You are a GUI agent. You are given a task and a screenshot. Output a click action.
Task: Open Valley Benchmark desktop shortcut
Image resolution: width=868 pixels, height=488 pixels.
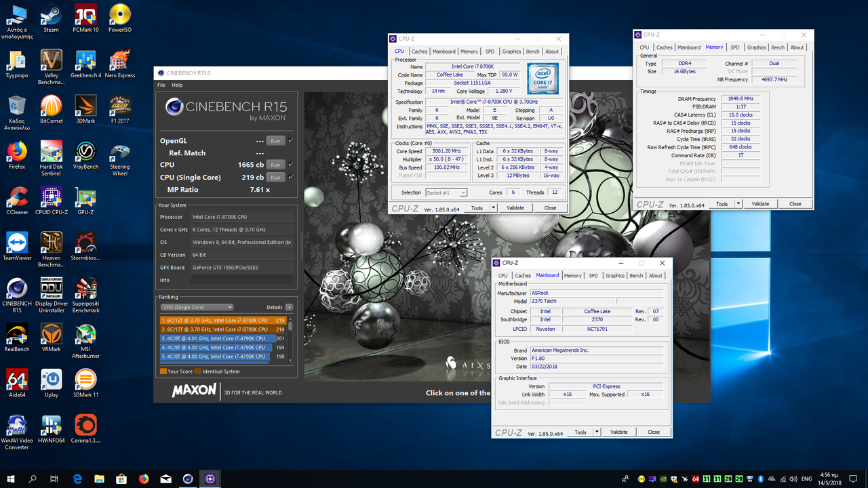point(51,66)
